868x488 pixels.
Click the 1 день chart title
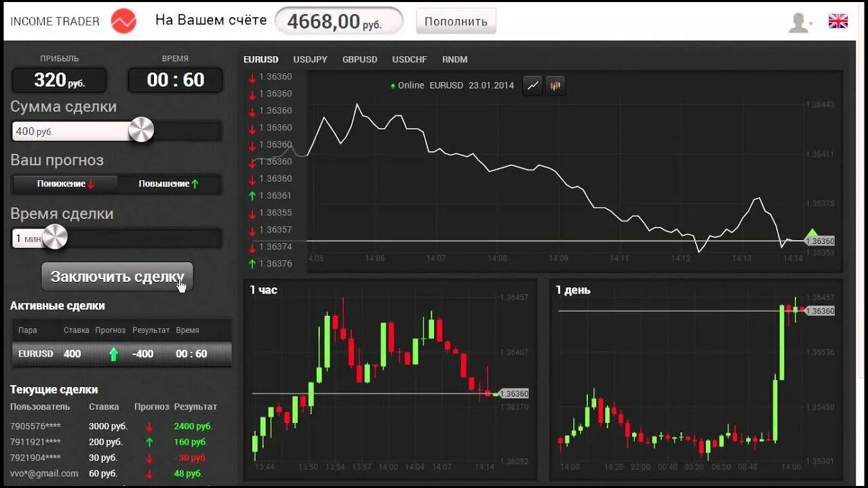(573, 290)
